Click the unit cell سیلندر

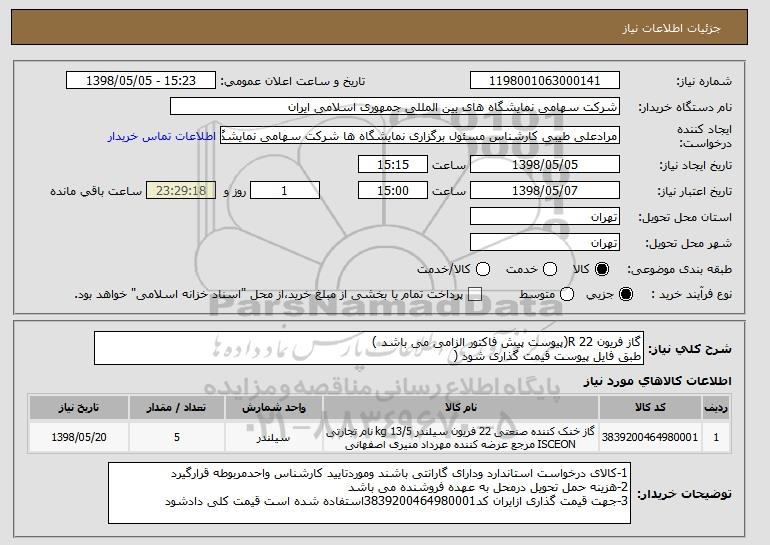(x=274, y=437)
